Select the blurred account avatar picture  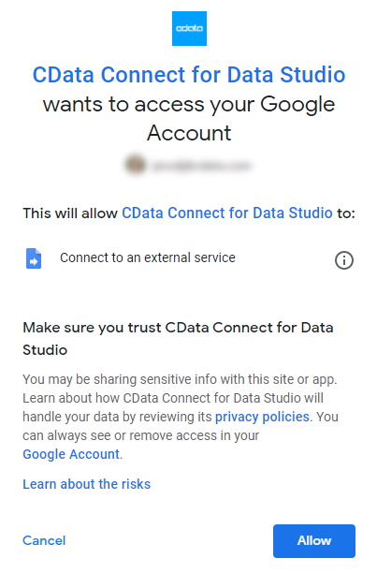point(135,165)
